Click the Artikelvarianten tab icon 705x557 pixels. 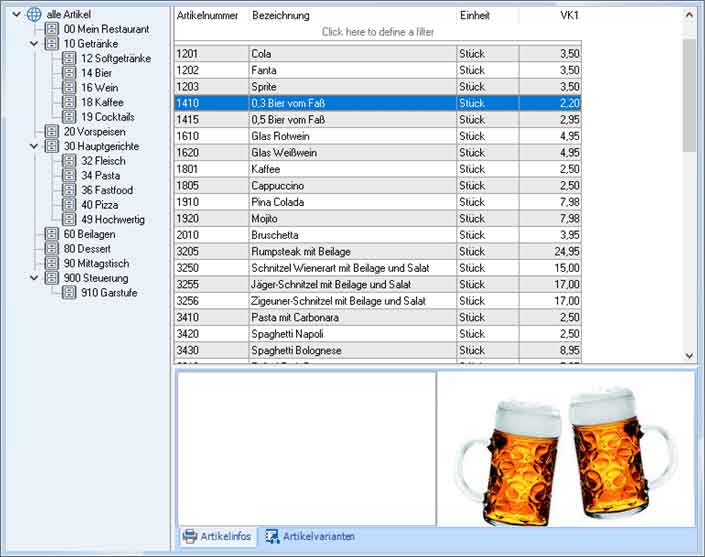point(272,536)
